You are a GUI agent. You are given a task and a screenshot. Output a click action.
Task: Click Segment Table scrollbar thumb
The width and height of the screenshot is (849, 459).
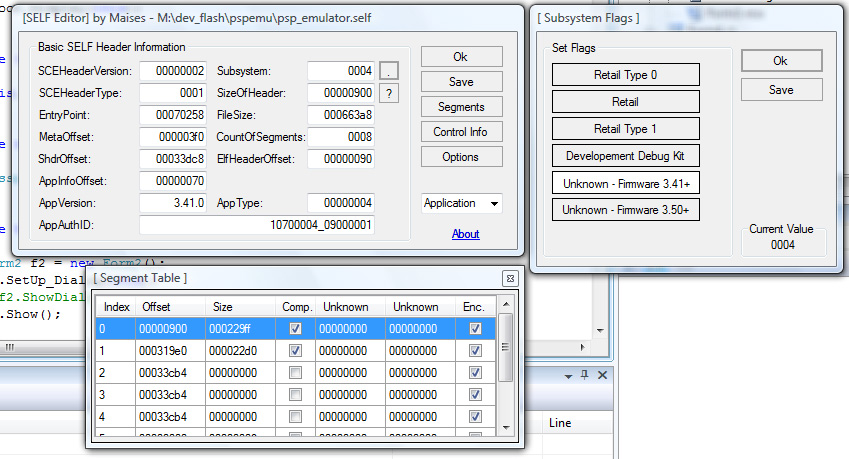(506, 347)
